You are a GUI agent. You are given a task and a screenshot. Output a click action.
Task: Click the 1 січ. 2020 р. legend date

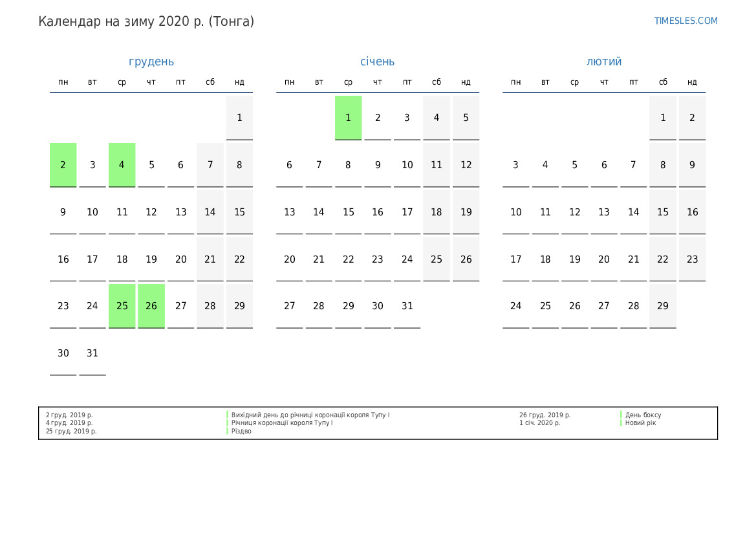pos(539,423)
